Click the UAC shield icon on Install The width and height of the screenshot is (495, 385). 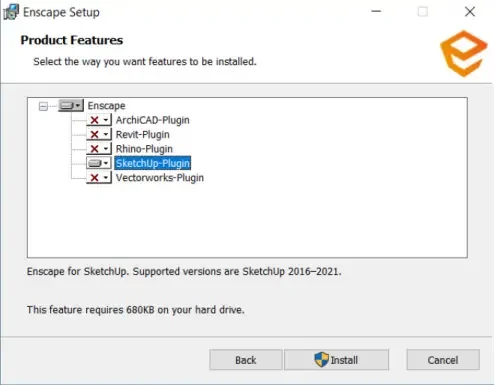[321, 360]
